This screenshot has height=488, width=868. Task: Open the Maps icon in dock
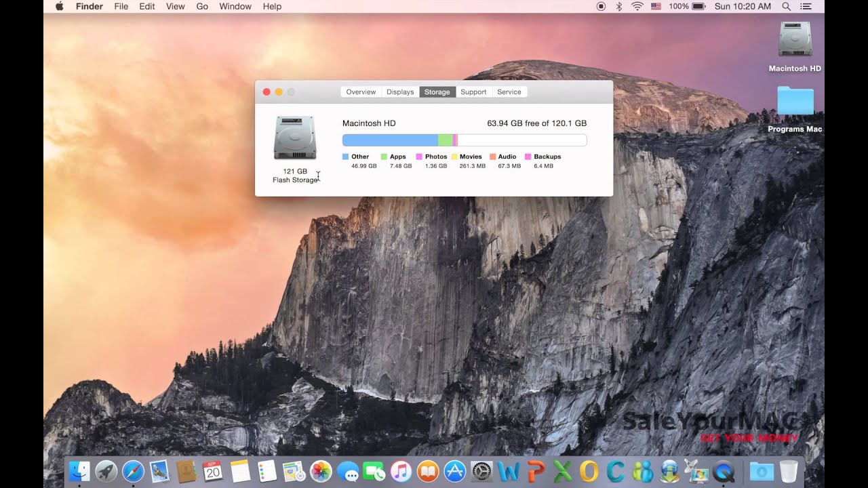coord(294,471)
